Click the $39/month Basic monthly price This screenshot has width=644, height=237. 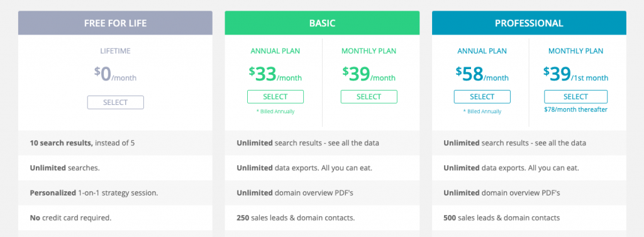click(369, 75)
